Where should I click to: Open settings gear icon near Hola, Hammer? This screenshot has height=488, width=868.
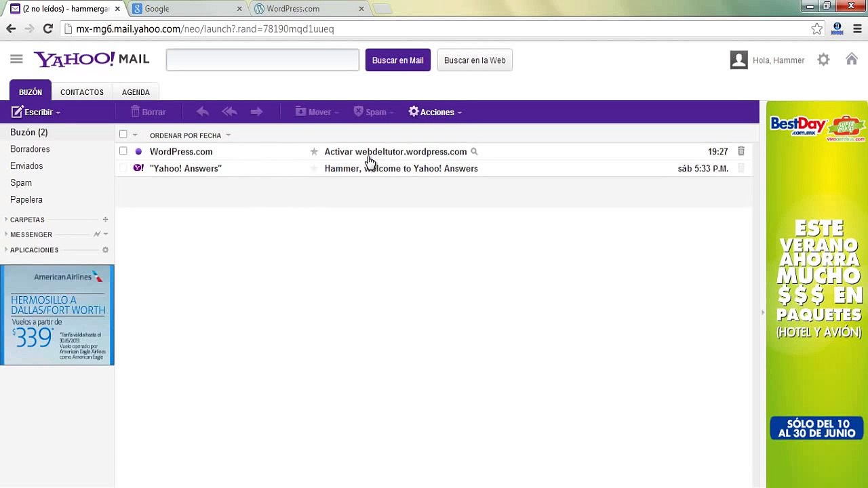(x=823, y=60)
